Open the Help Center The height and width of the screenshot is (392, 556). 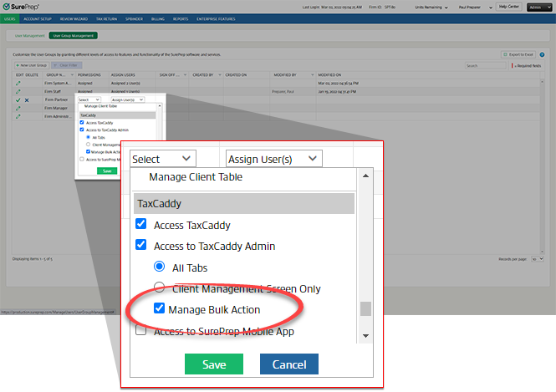(508, 7)
